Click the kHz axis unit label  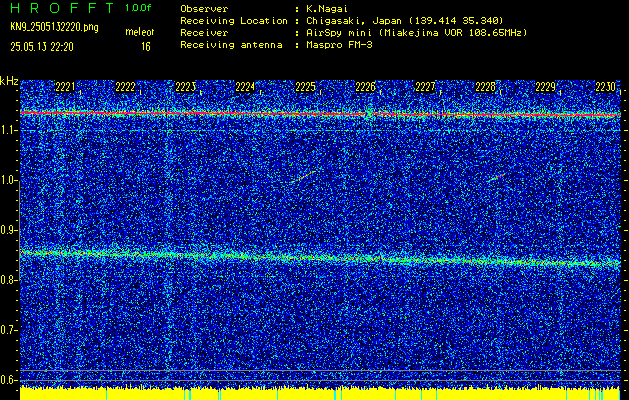coord(9,81)
